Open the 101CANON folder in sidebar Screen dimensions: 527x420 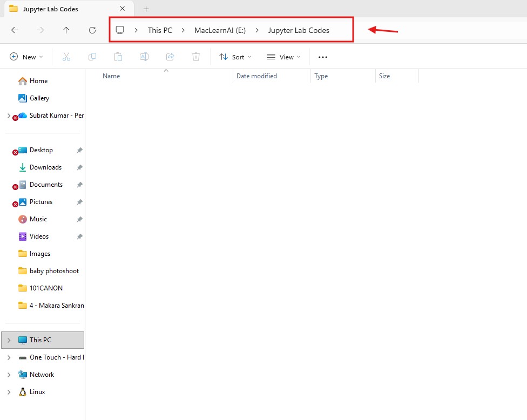pos(46,288)
